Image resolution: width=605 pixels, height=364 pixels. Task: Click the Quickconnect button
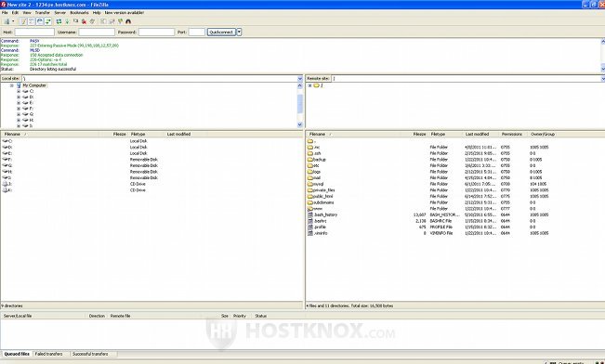point(221,32)
